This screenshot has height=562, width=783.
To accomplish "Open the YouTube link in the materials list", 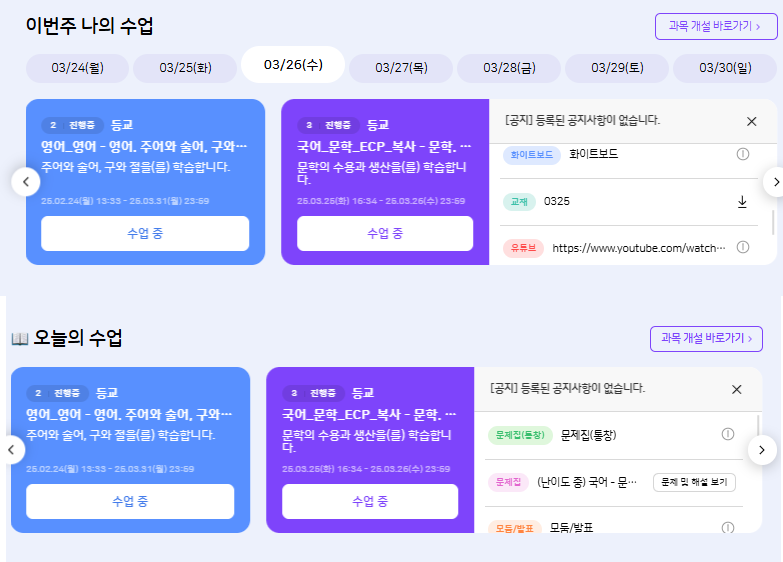I will (638, 248).
